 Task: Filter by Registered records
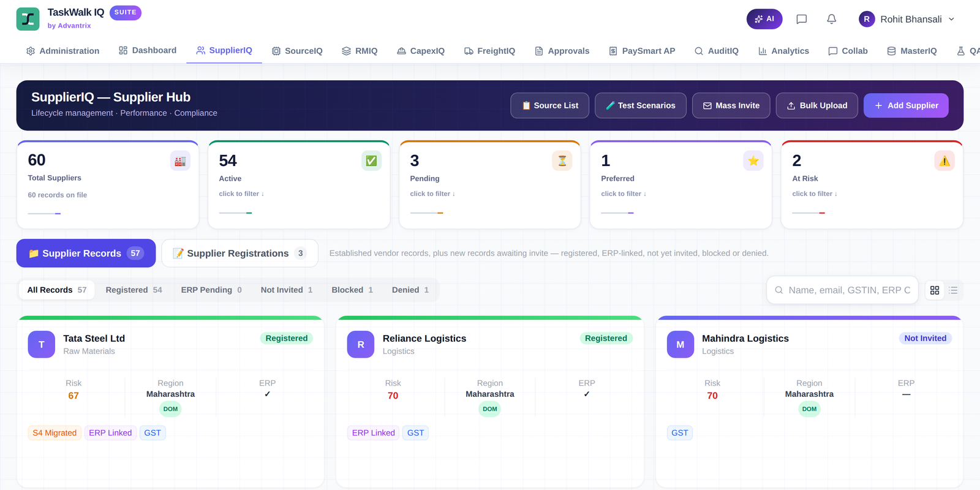pyautogui.click(x=134, y=290)
